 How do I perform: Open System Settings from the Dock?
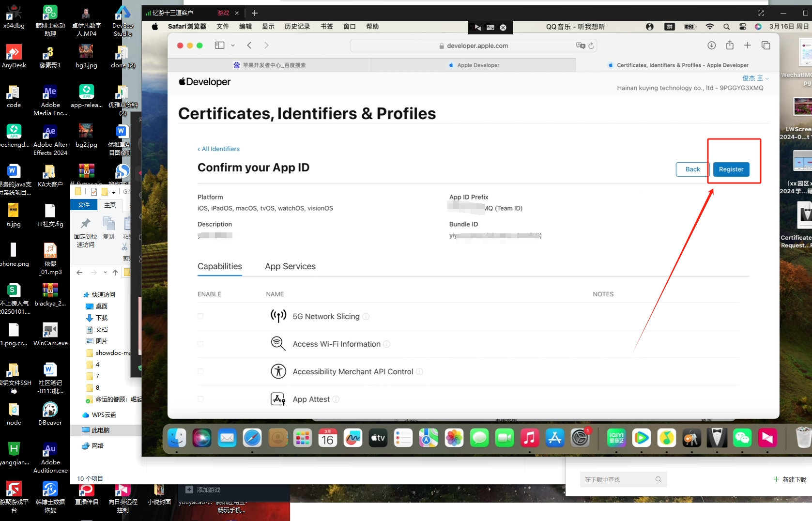point(580,438)
